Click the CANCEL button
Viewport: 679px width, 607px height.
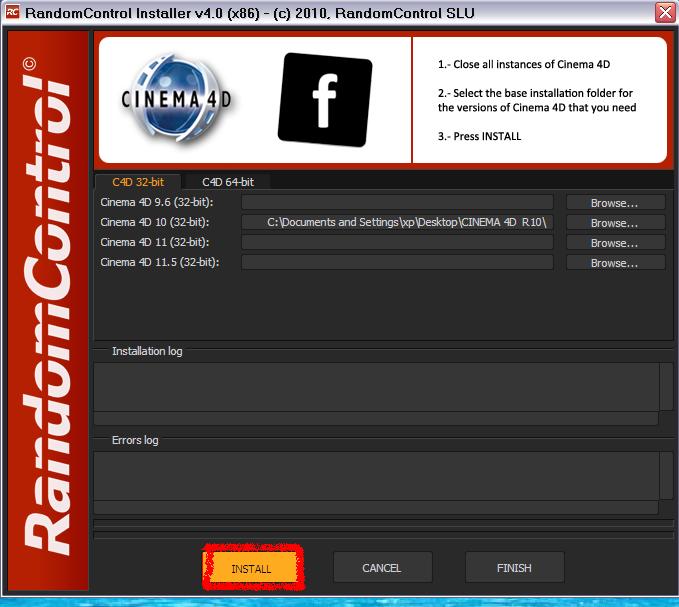pos(382,567)
